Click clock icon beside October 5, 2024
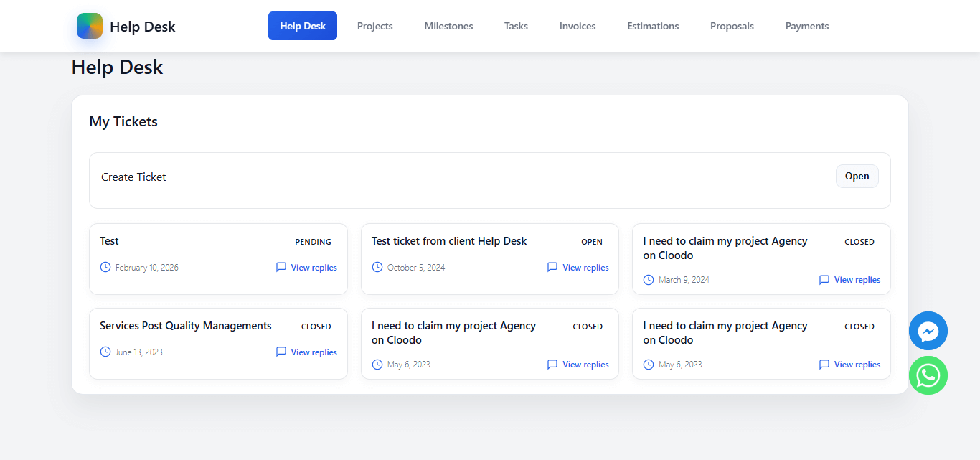 coord(377,267)
